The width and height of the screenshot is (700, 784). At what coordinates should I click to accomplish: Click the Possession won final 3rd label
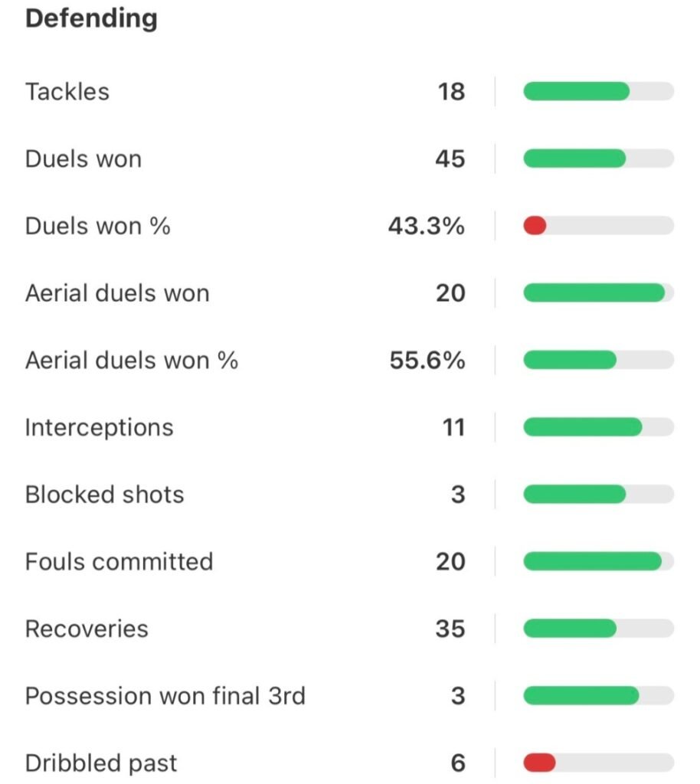[x=165, y=696]
